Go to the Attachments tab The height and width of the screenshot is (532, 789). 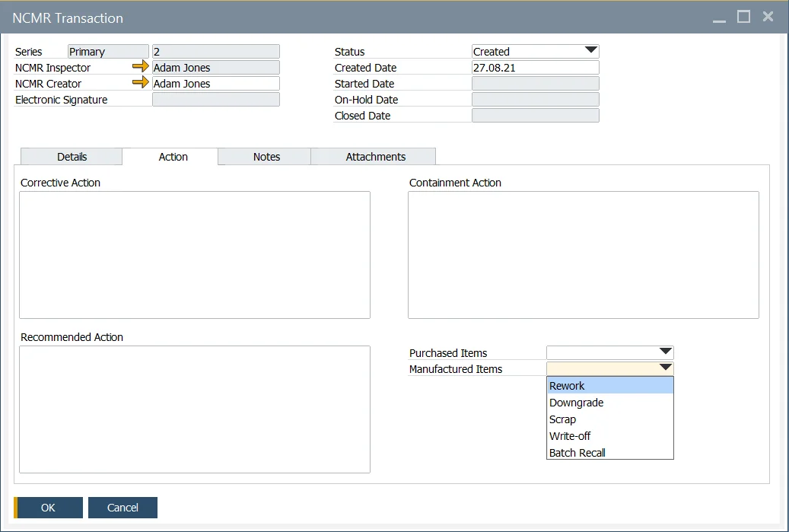[375, 157]
